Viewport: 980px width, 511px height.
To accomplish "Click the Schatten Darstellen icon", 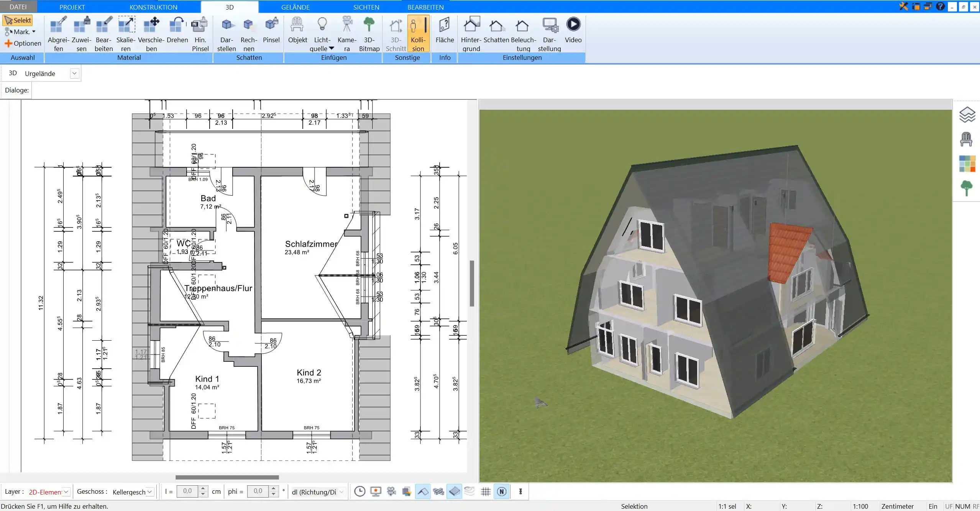I will coord(227,34).
